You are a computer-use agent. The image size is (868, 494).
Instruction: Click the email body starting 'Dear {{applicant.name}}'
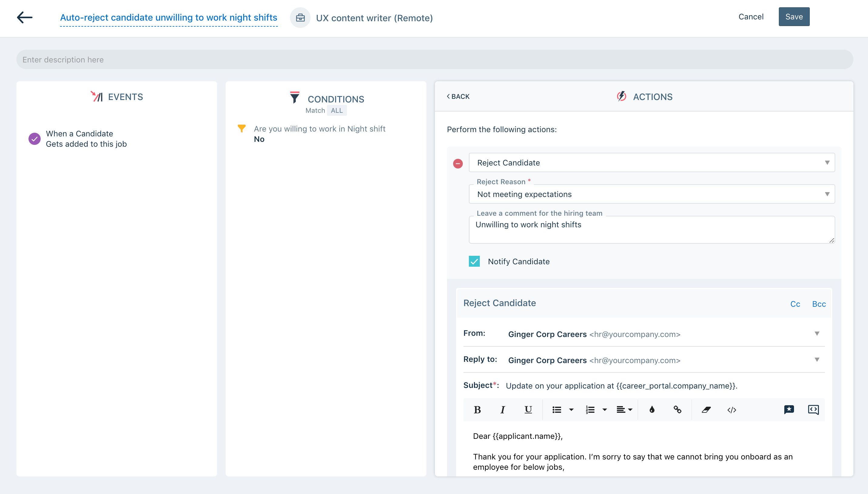[518, 436]
